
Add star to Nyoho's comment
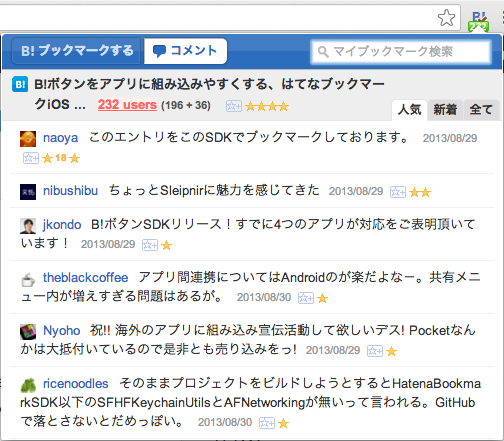tap(375, 351)
